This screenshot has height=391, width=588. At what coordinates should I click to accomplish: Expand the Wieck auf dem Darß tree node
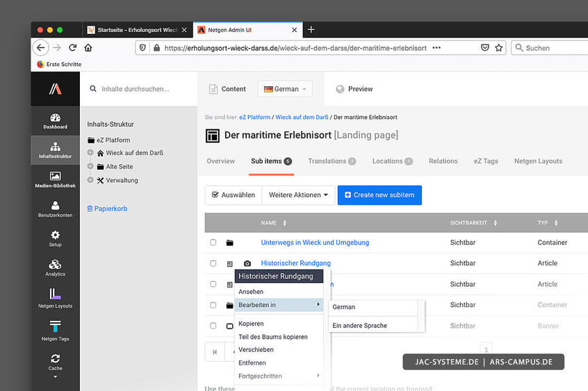[90, 152]
